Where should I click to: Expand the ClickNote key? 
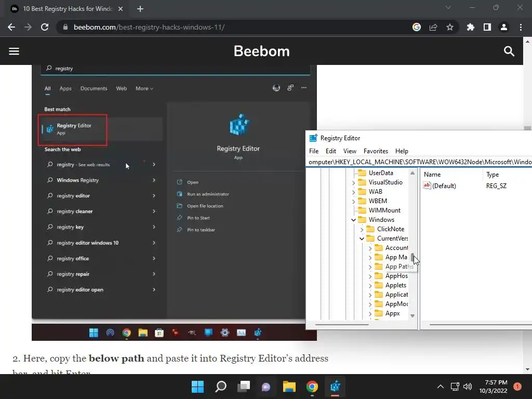(x=362, y=229)
